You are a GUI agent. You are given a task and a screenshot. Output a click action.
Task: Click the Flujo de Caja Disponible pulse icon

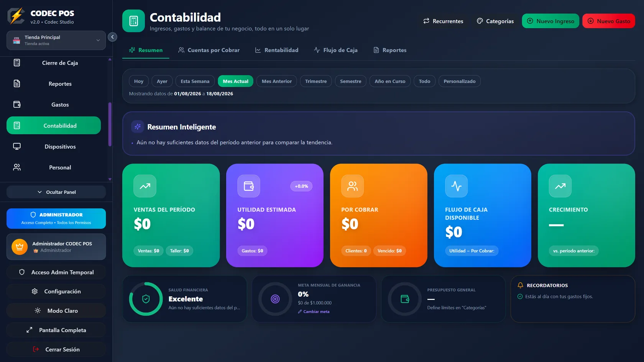(457, 186)
